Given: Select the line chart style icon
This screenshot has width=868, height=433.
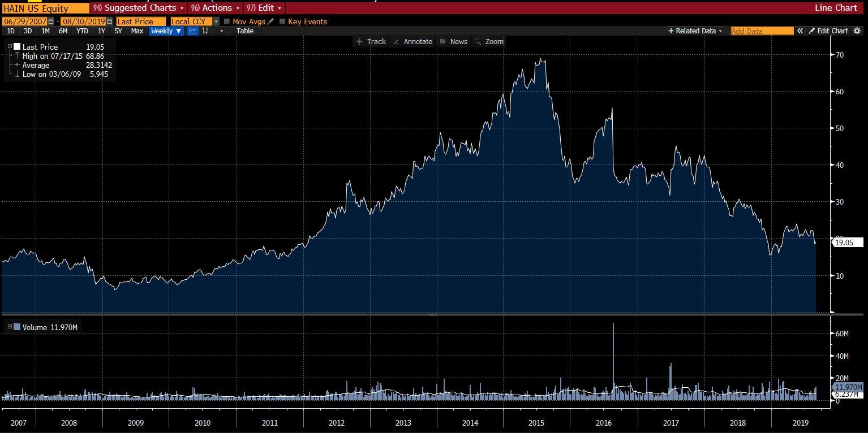Looking at the screenshot, I should tap(193, 31).
